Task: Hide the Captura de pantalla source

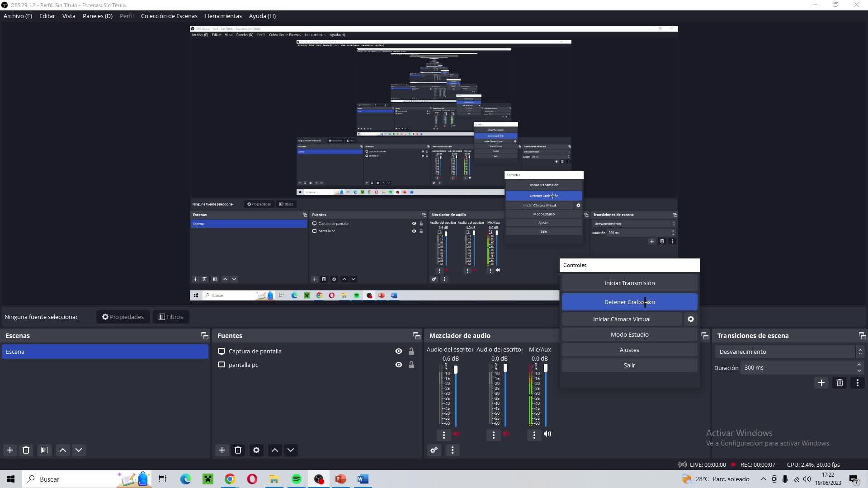Action: [x=398, y=351]
